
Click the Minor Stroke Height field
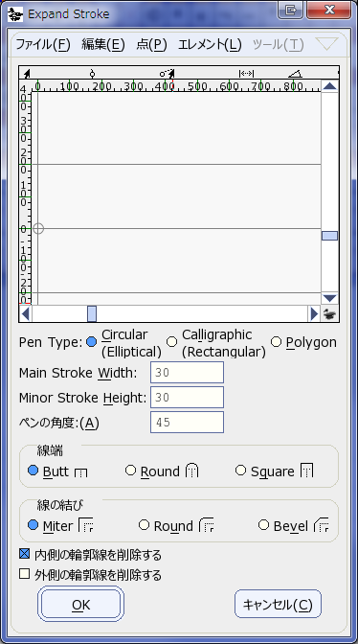point(187,397)
